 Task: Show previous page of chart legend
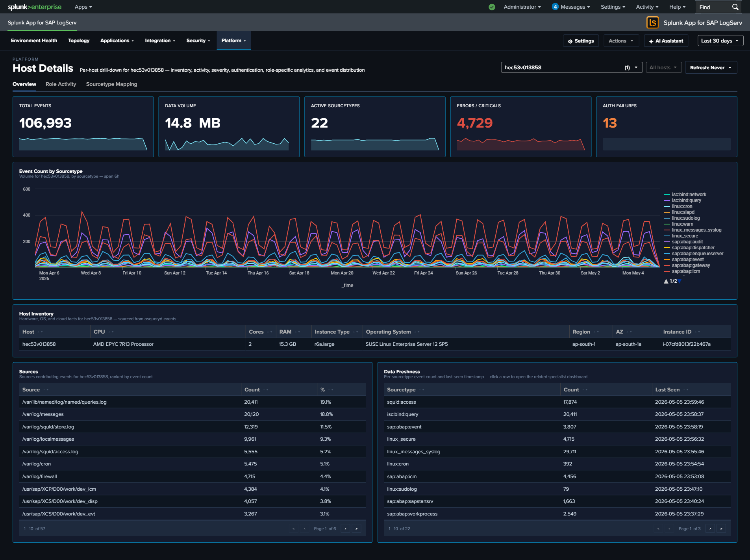pos(666,281)
